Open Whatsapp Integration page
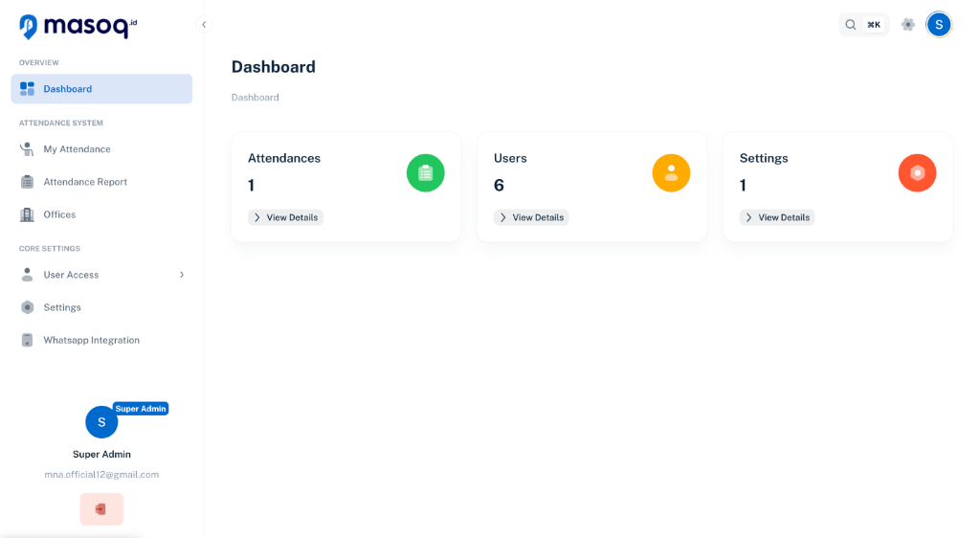Viewport: 980px width, 538px height. pyautogui.click(x=101, y=340)
